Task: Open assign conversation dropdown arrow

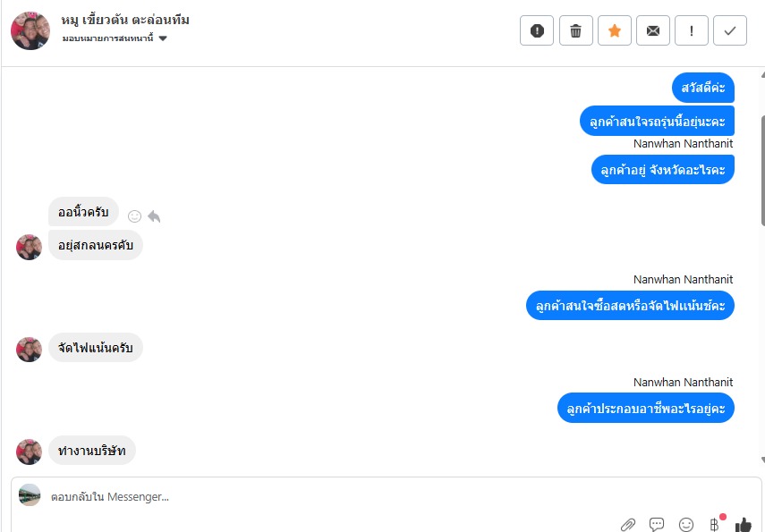Action: pyautogui.click(x=163, y=38)
